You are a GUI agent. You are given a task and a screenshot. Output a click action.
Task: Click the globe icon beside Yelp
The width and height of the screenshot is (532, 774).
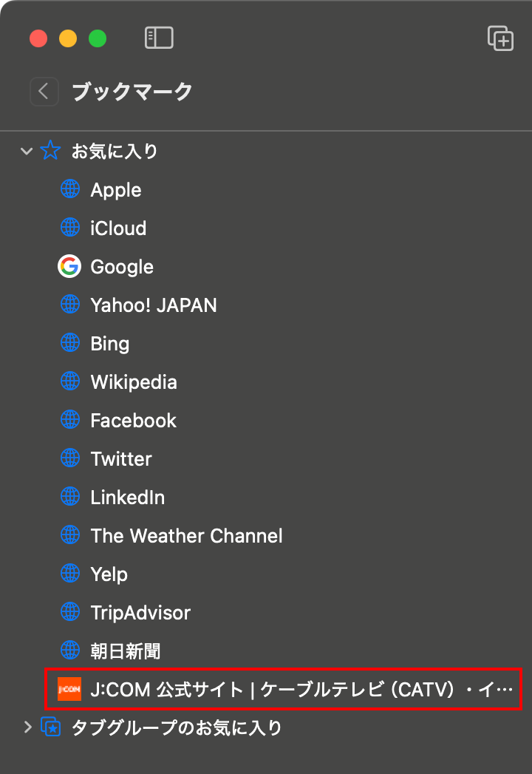(70, 574)
